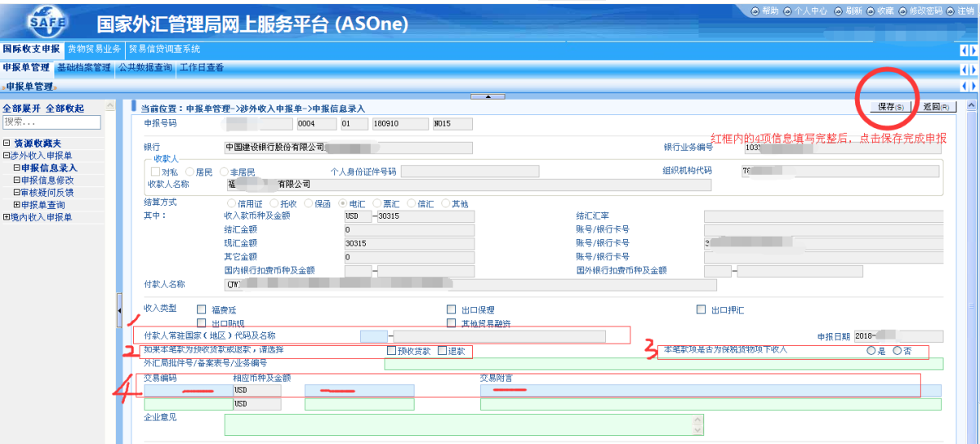Check the 预收货款 checkbox
The image size is (980, 444).
[x=392, y=351]
